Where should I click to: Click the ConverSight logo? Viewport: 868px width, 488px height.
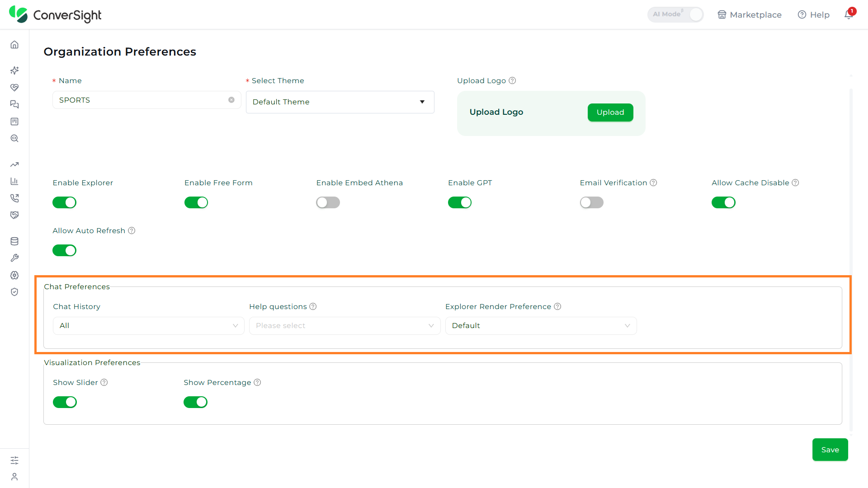pyautogui.click(x=55, y=15)
